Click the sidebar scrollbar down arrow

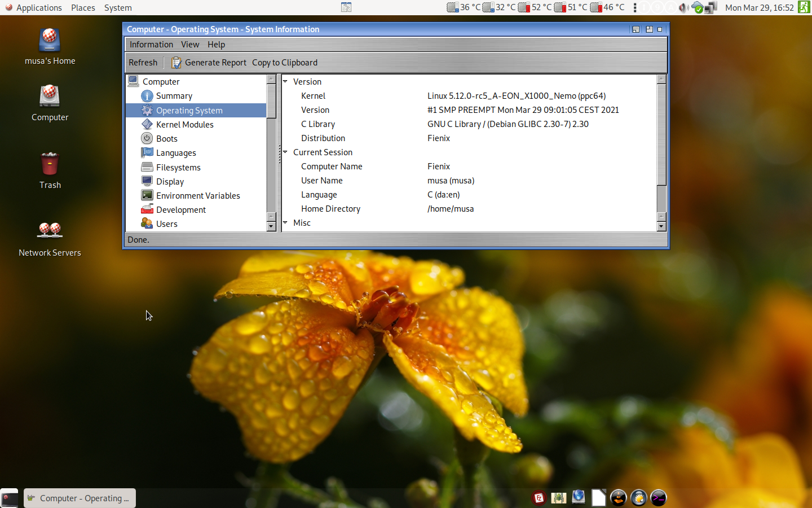point(271,226)
